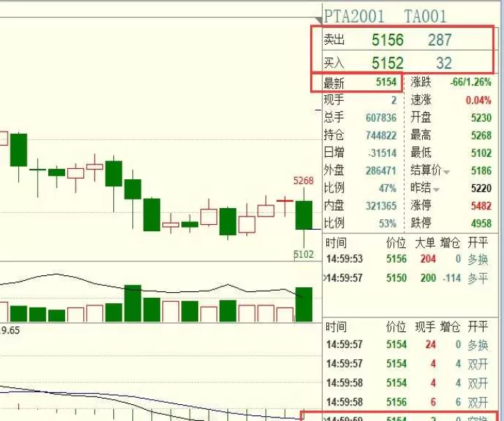Select the buy price 5152
Screen dimensions: 504x421
click(387, 63)
